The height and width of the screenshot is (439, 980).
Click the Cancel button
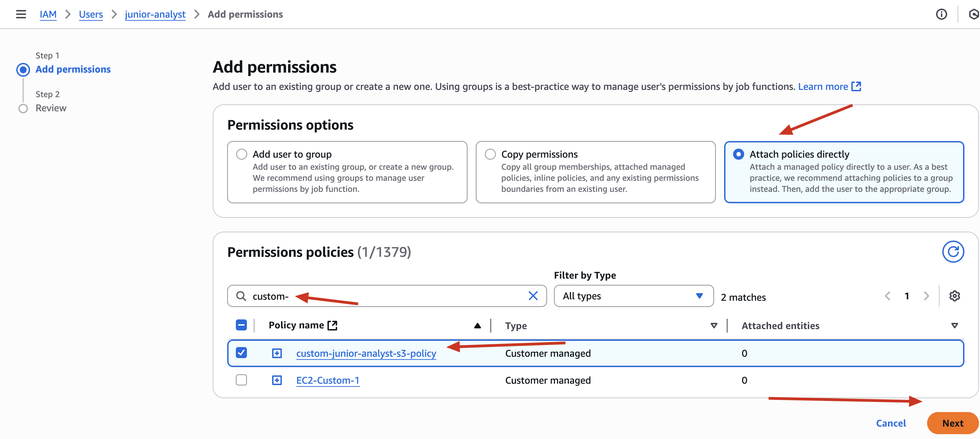[x=890, y=423]
